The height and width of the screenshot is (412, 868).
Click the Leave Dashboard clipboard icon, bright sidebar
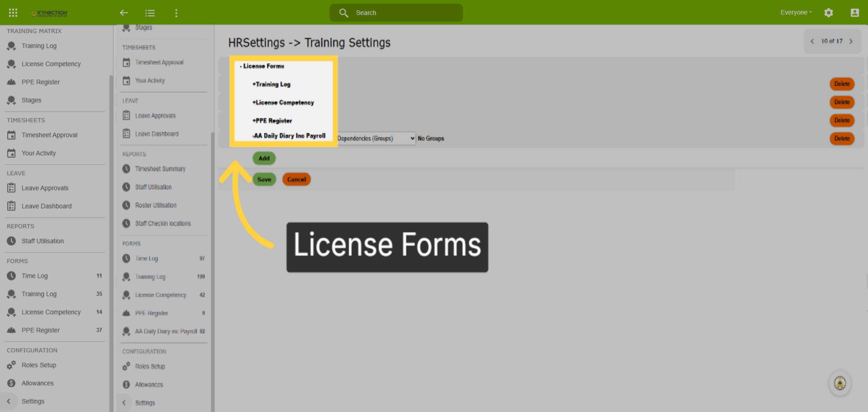[12, 206]
